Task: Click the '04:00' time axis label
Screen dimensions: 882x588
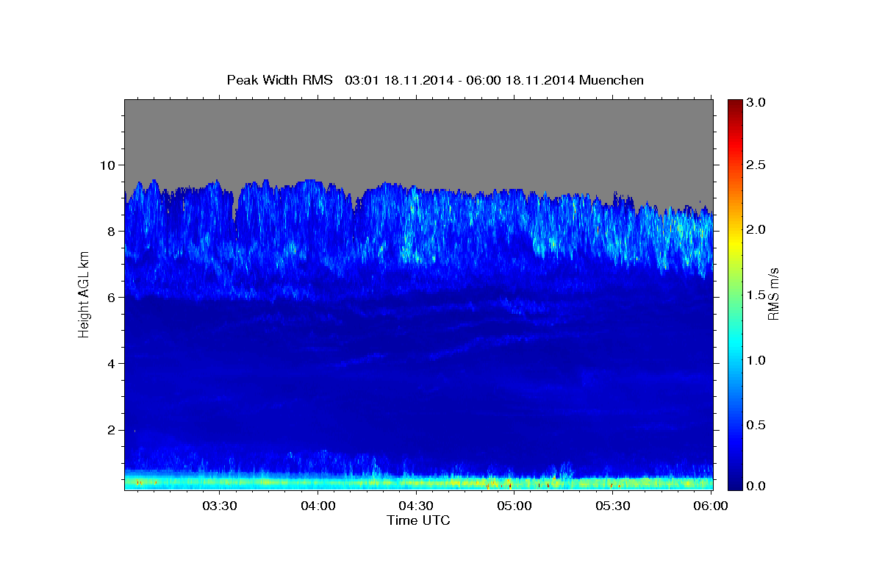Action: point(318,506)
